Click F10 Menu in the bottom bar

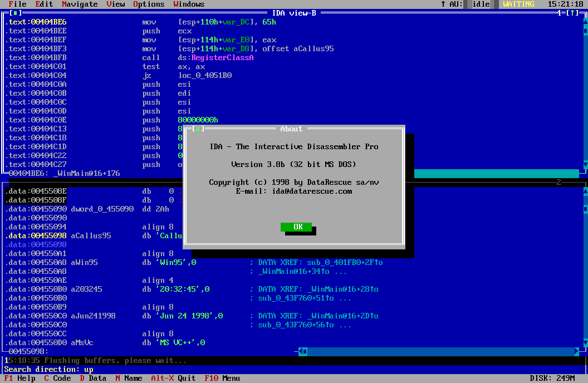click(222, 378)
